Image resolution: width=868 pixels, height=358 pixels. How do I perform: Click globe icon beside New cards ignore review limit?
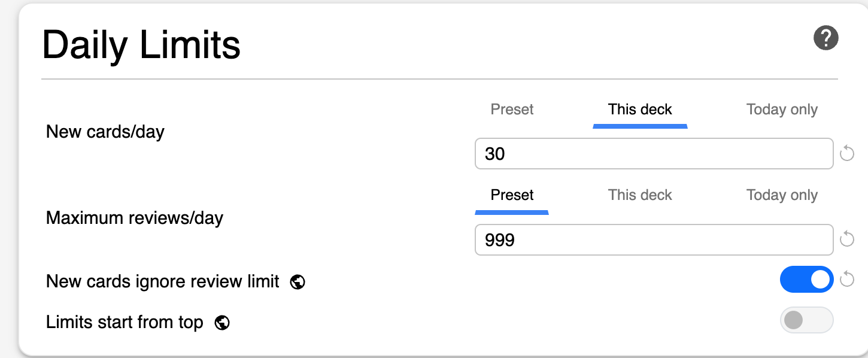298,282
